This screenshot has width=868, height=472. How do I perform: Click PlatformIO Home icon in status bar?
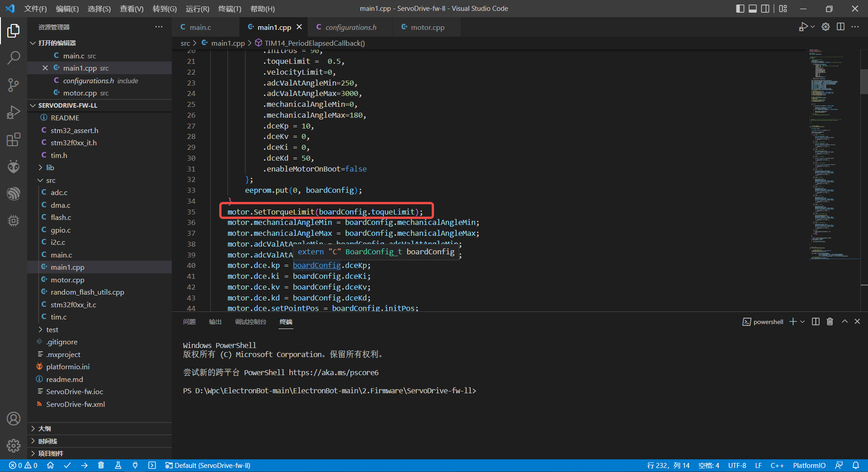50,465
